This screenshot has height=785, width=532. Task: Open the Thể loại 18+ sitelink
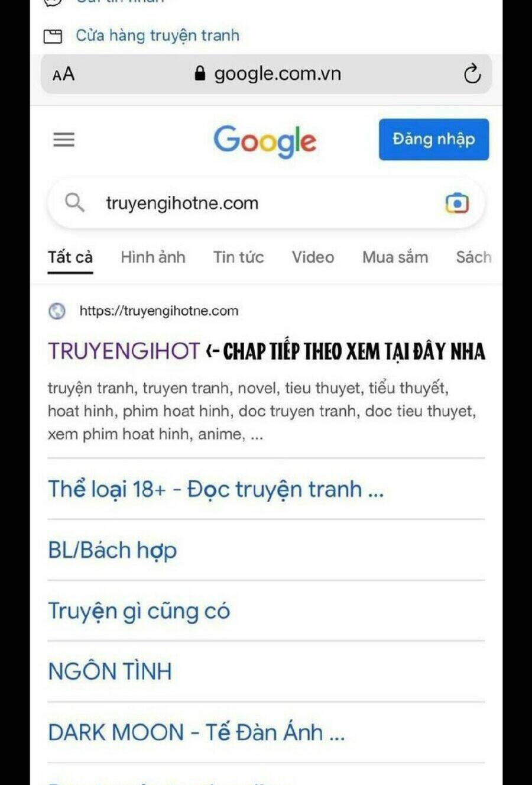[x=216, y=490]
